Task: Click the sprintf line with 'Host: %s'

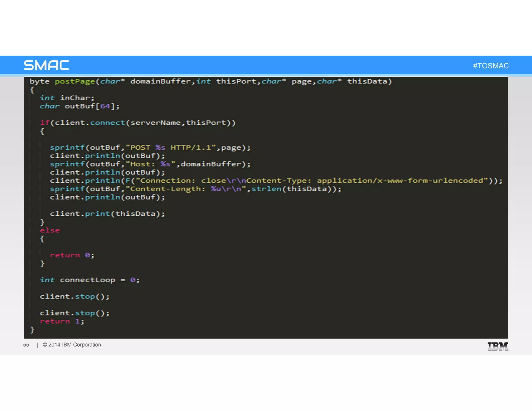Action: coord(150,164)
